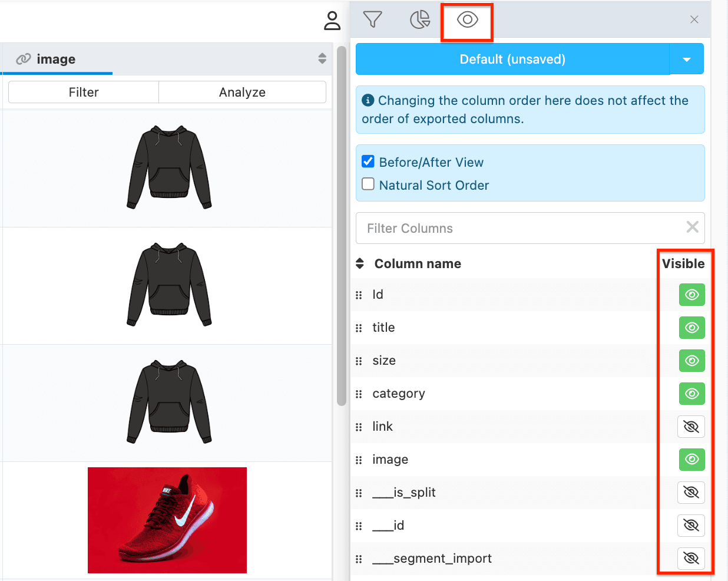The image size is (728, 581).
Task: Open sort options on image column header
Action: pyautogui.click(x=322, y=58)
